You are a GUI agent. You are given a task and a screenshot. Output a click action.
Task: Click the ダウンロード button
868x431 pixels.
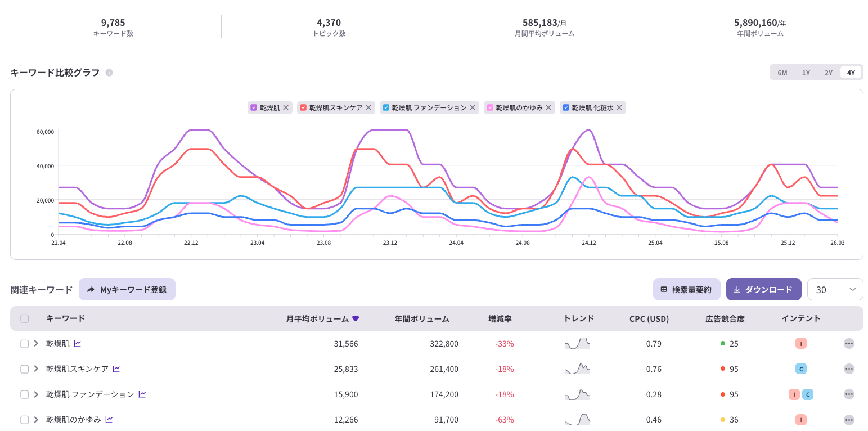pyautogui.click(x=763, y=289)
